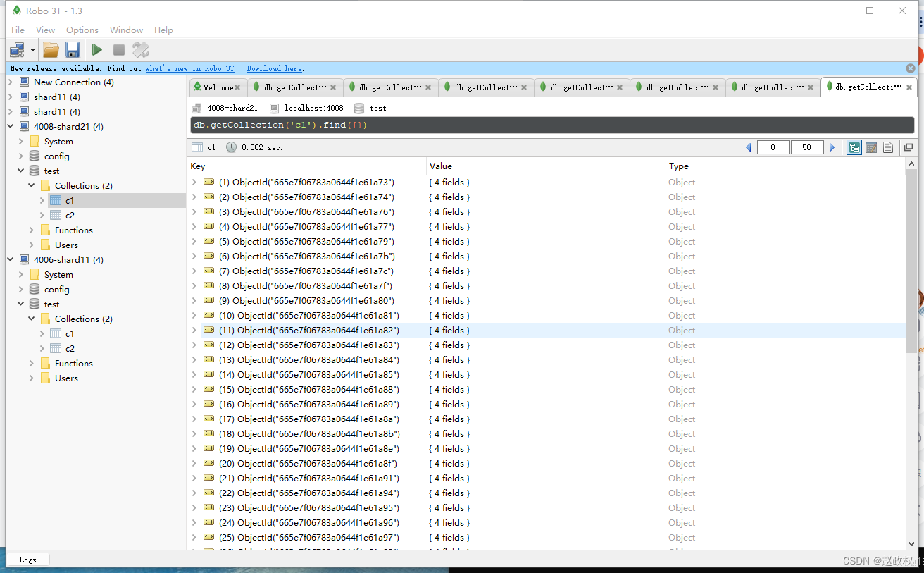Image resolution: width=924 pixels, height=573 pixels.
Task: Switch results to text view mode
Action: [888, 147]
